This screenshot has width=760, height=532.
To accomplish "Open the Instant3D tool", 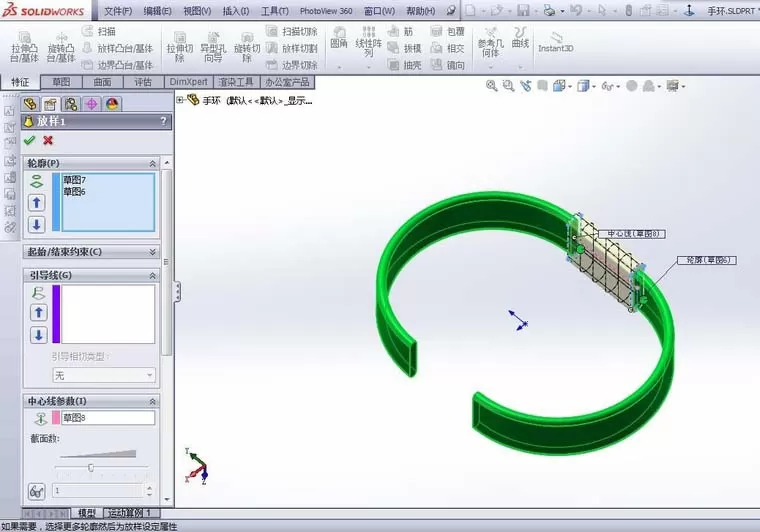I will point(555,42).
